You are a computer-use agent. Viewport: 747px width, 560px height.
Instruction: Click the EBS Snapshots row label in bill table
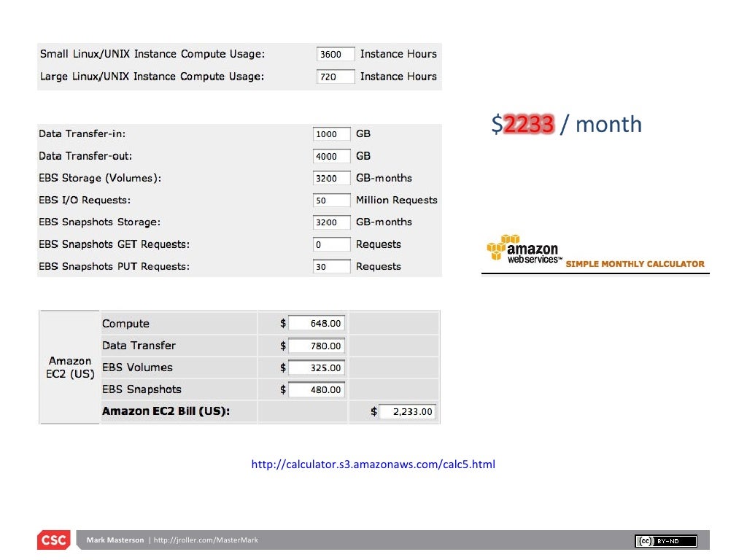142,389
